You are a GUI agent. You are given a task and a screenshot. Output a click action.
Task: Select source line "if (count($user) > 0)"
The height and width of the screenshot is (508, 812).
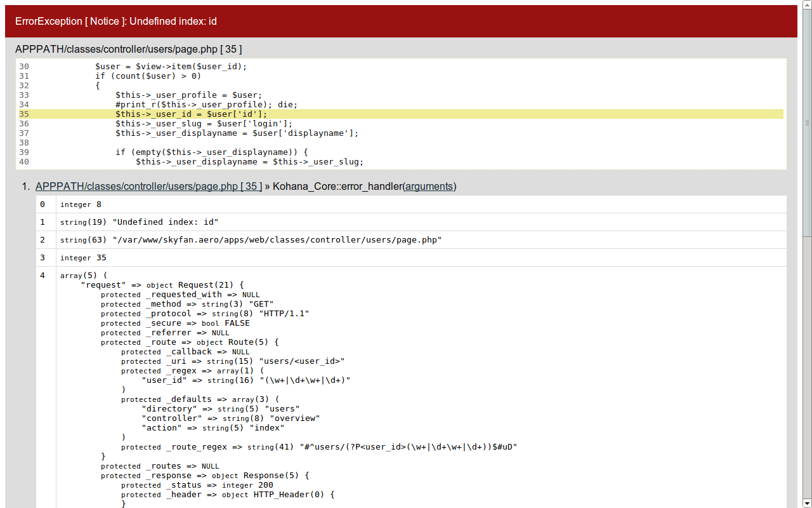click(x=148, y=76)
